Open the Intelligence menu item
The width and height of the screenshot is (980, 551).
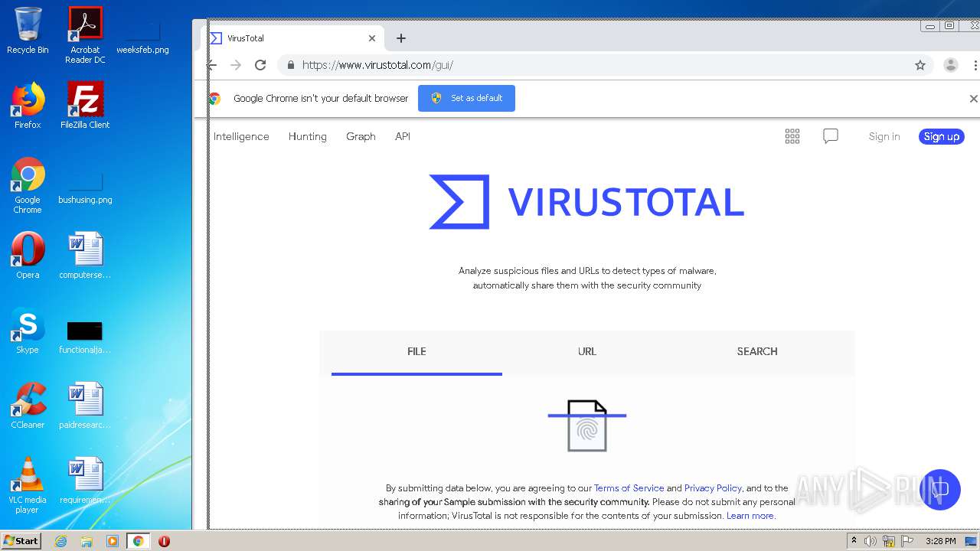coord(241,136)
